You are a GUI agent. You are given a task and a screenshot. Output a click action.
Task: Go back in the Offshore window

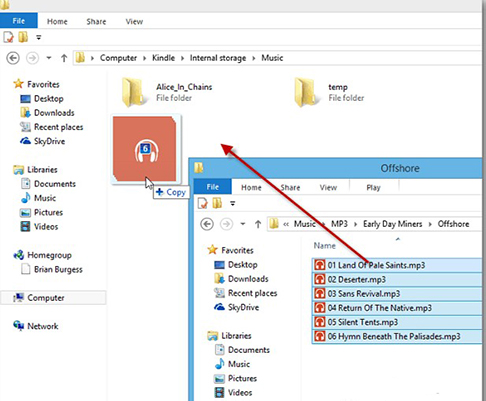pyautogui.click(x=207, y=224)
